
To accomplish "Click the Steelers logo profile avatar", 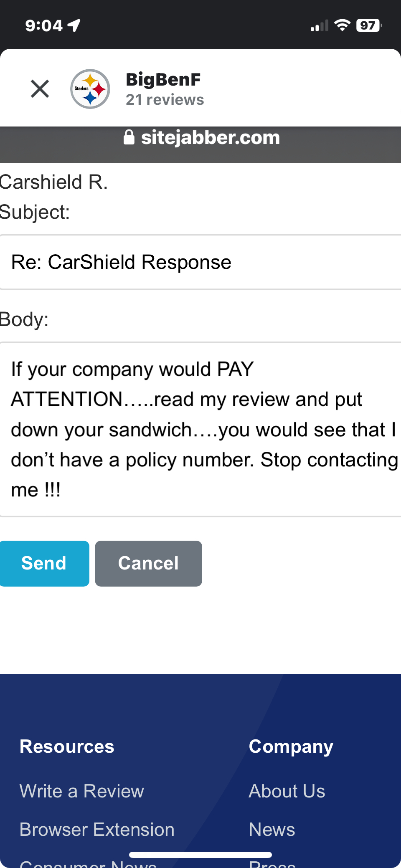I will [x=90, y=89].
